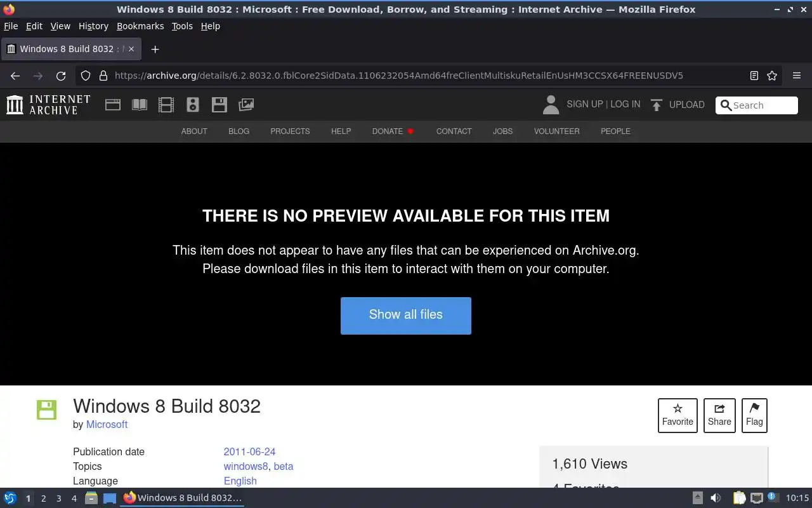This screenshot has width=812, height=508.
Task: Click the Share icon button
Action: coord(719,415)
